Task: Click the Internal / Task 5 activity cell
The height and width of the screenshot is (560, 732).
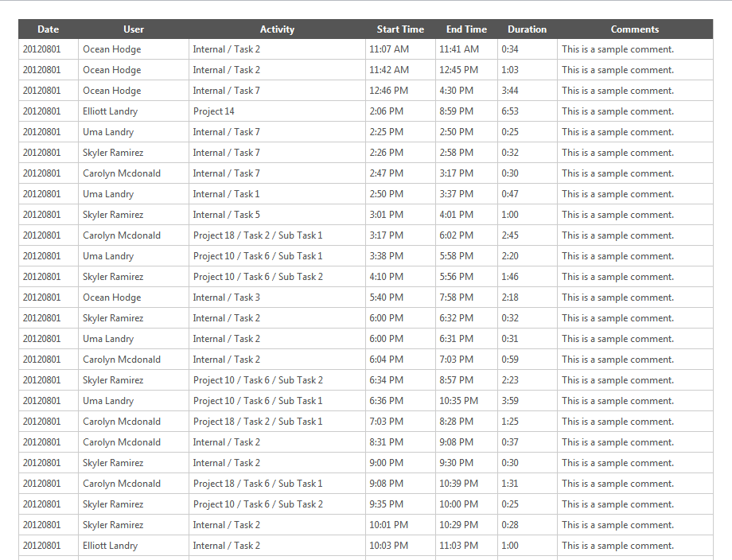Action: pos(225,214)
